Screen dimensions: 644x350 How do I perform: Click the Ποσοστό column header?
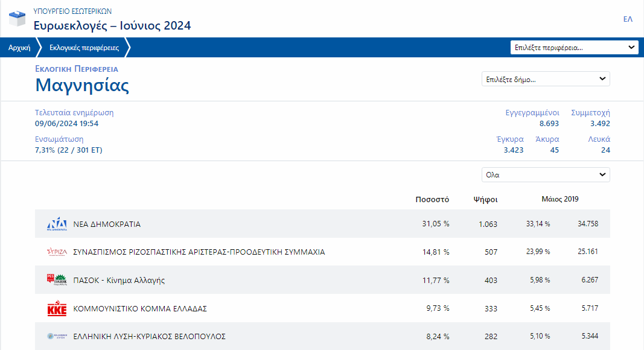432,200
